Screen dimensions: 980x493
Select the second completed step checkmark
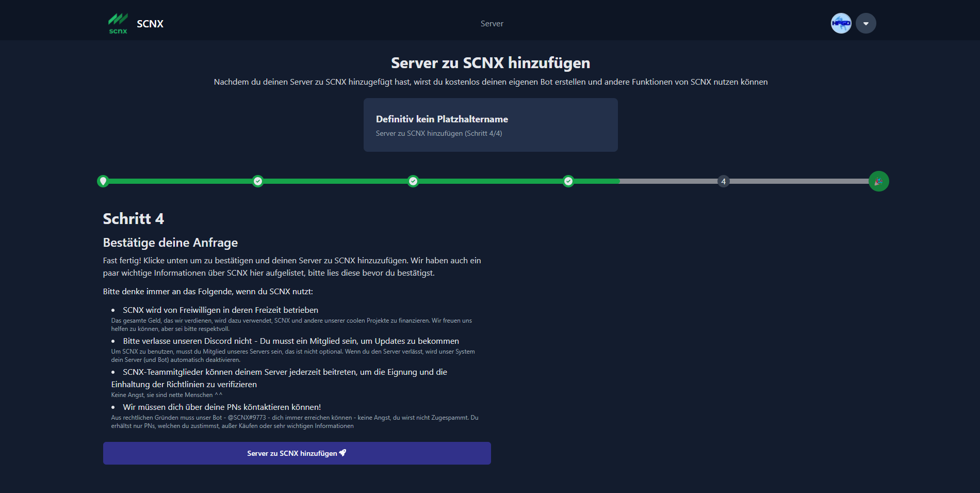258,181
